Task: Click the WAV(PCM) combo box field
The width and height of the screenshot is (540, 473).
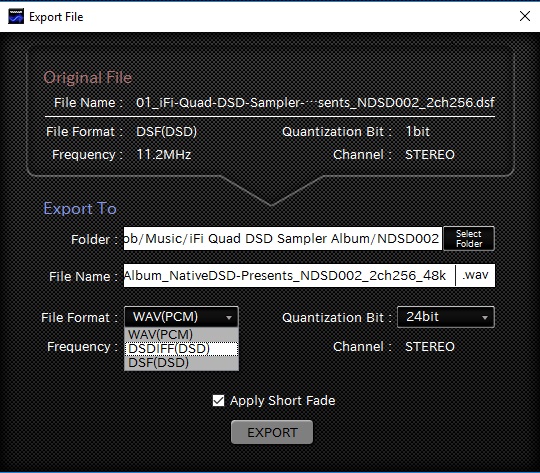Action: coord(181,317)
